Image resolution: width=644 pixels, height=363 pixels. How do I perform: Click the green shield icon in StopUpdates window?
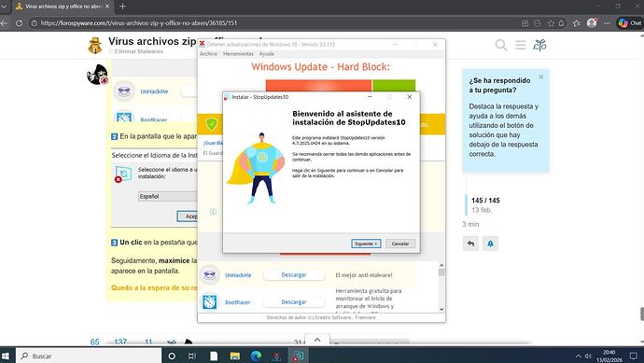211,123
